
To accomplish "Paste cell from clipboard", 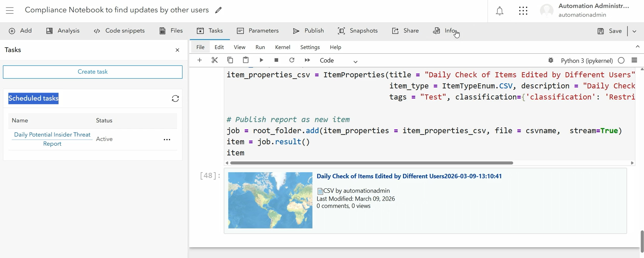I will point(246,60).
